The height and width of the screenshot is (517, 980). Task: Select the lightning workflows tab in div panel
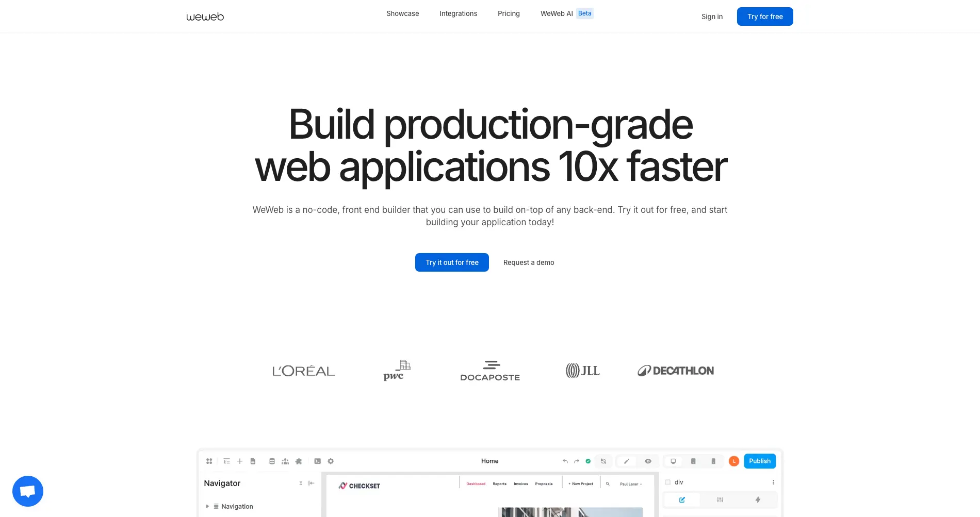click(758, 499)
